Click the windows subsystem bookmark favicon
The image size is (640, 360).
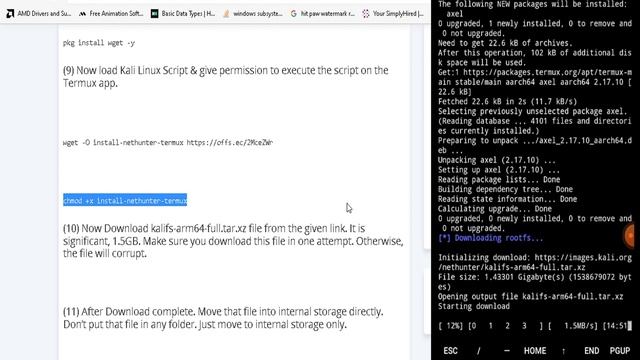pyautogui.click(x=226, y=13)
